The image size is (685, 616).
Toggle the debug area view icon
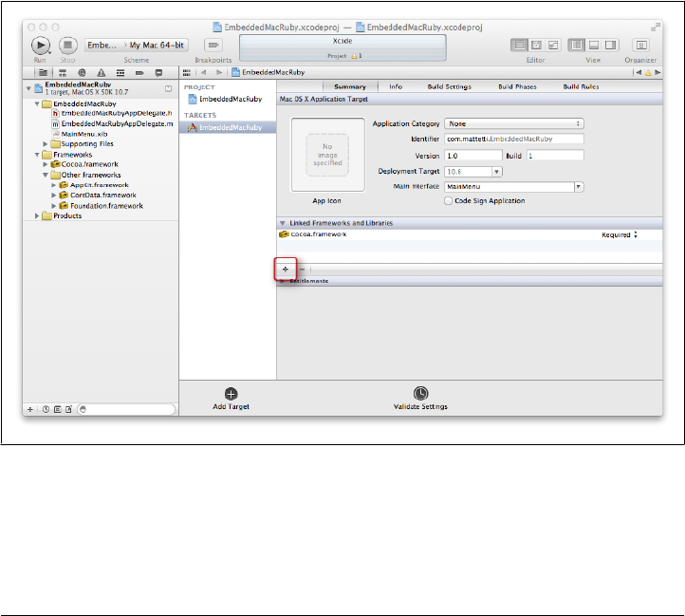coord(593,45)
